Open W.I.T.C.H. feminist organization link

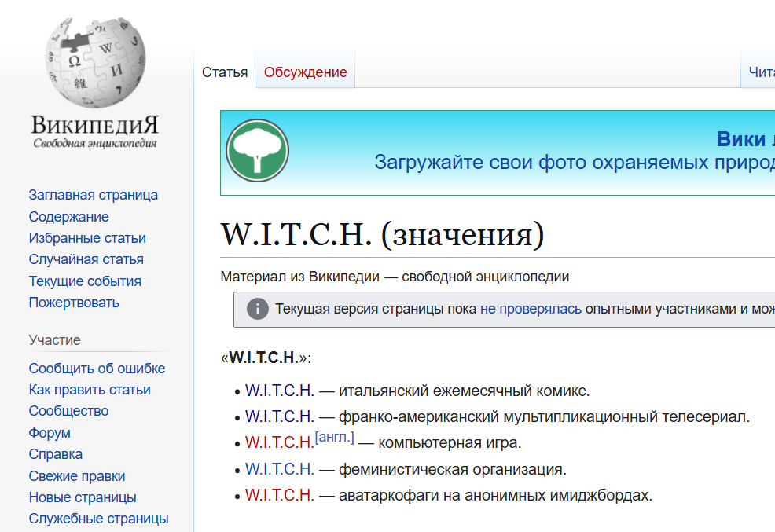280,469
